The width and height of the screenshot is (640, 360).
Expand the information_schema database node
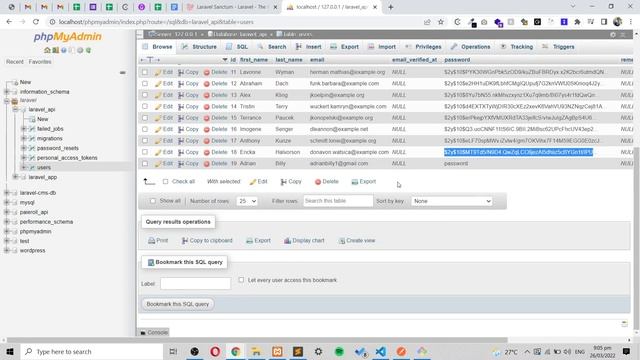[7, 92]
